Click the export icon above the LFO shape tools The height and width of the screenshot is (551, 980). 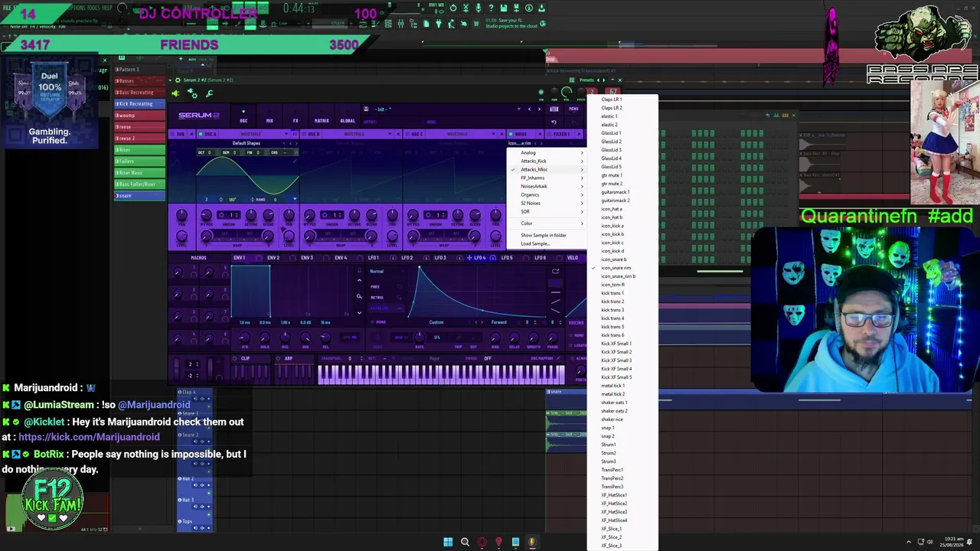[x=555, y=271]
